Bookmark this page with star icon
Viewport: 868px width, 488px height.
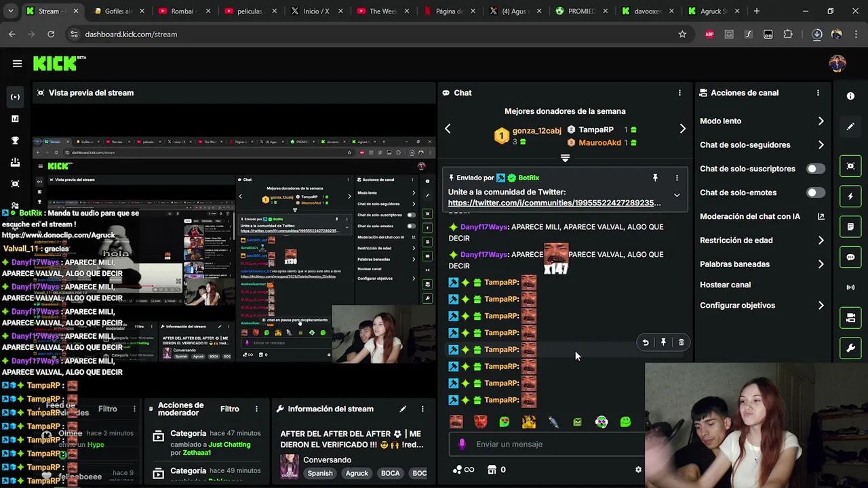coord(682,34)
